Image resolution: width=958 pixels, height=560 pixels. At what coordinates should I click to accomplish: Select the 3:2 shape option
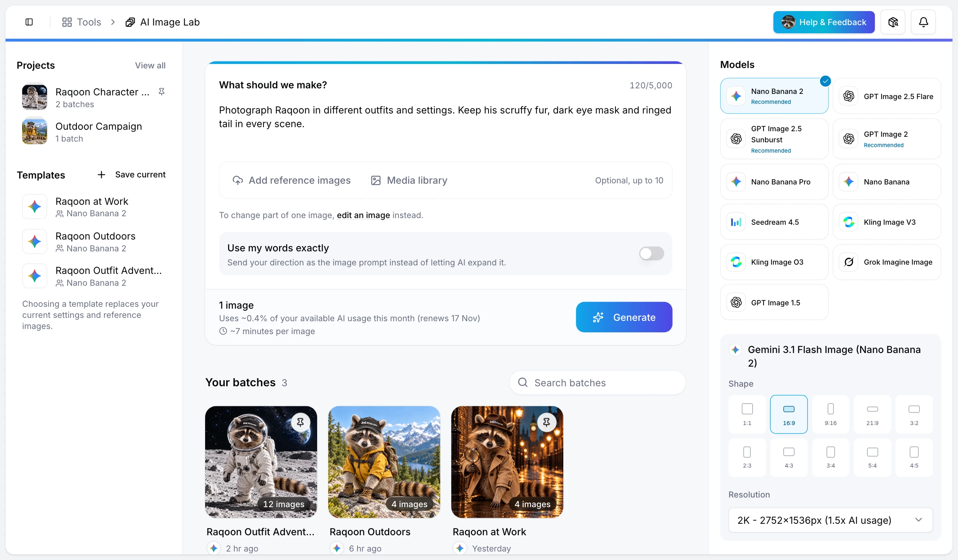(x=914, y=414)
